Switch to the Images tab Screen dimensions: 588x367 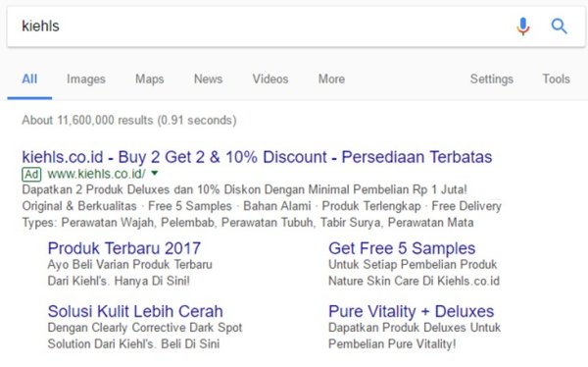86,79
